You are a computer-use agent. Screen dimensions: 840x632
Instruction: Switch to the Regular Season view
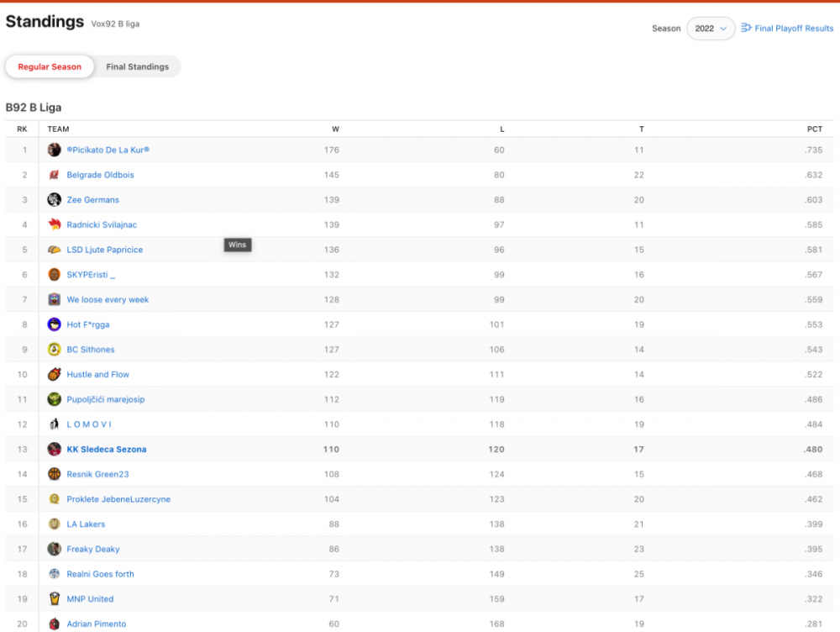coord(49,66)
